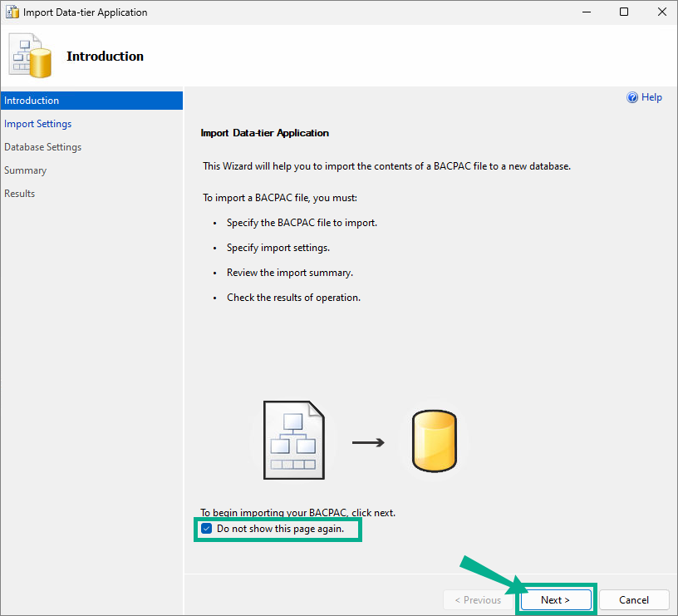The height and width of the screenshot is (616, 678).
Task: Select Database Settings in the step list
Action: click(43, 147)
